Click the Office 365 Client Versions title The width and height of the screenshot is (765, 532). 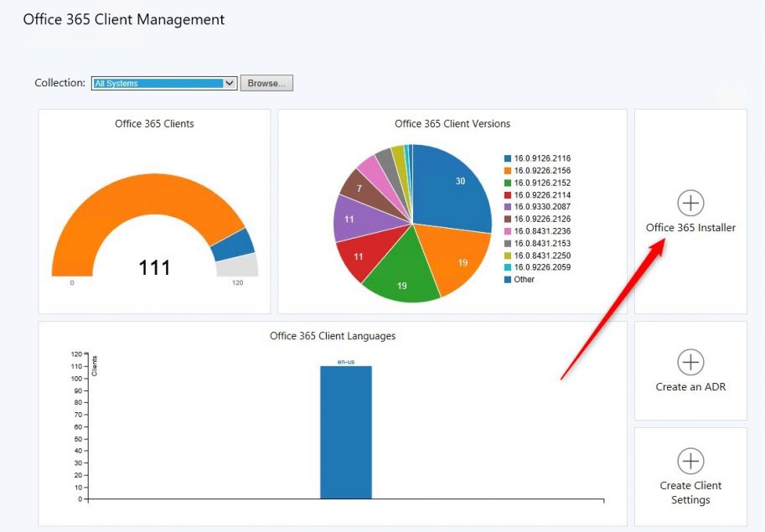pos(452,124)
